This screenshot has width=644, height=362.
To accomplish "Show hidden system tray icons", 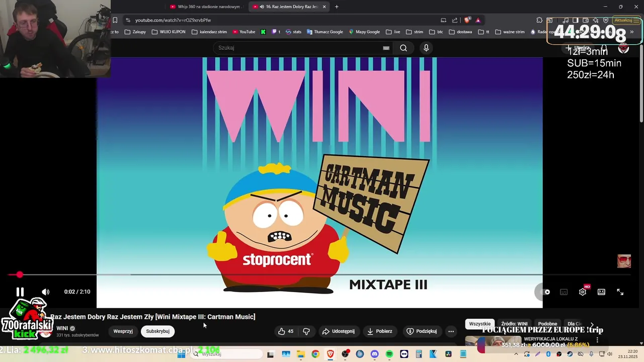I will (516, 354).
